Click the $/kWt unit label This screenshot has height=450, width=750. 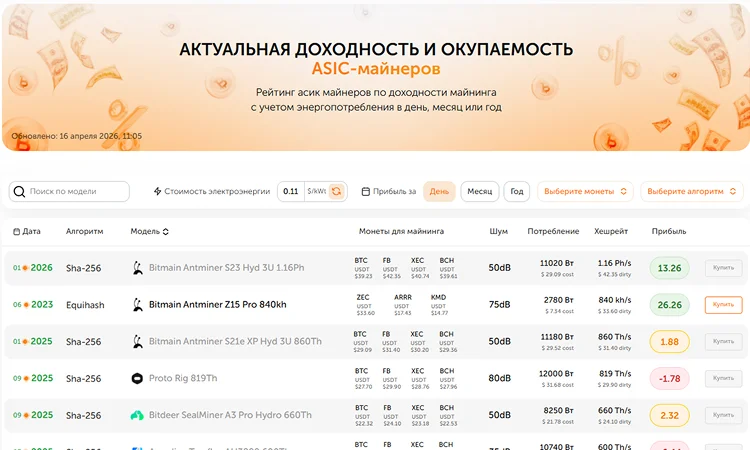tap(317, 191)
